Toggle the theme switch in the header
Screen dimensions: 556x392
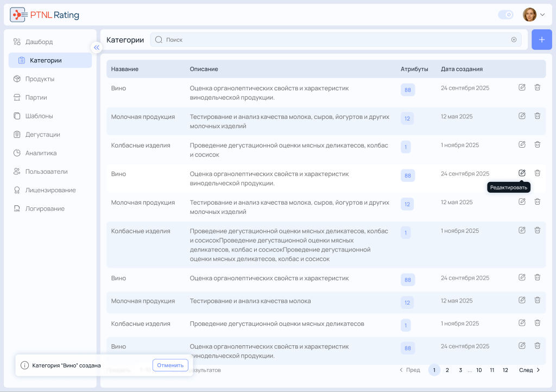pyautogui.click(x=506, y=15)
